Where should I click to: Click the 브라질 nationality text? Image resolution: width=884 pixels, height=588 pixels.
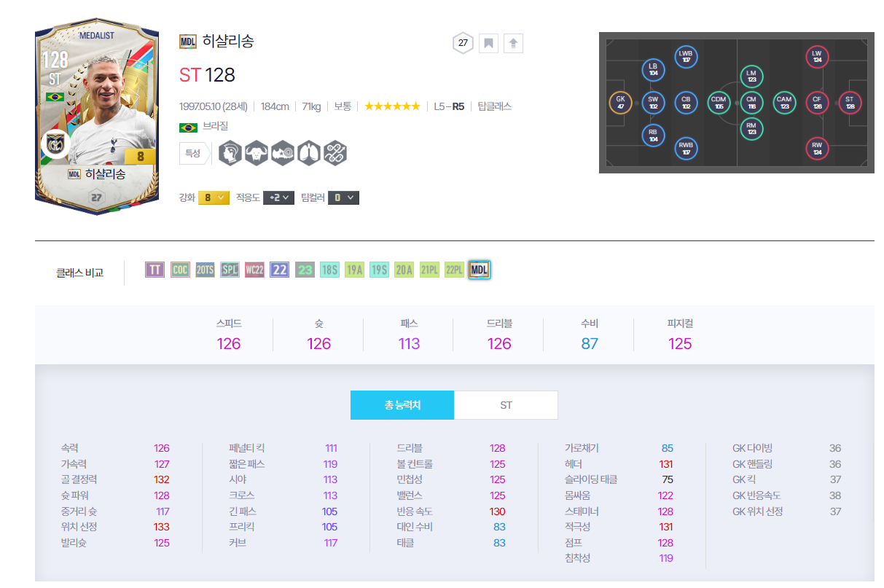(x=215, y=127)
